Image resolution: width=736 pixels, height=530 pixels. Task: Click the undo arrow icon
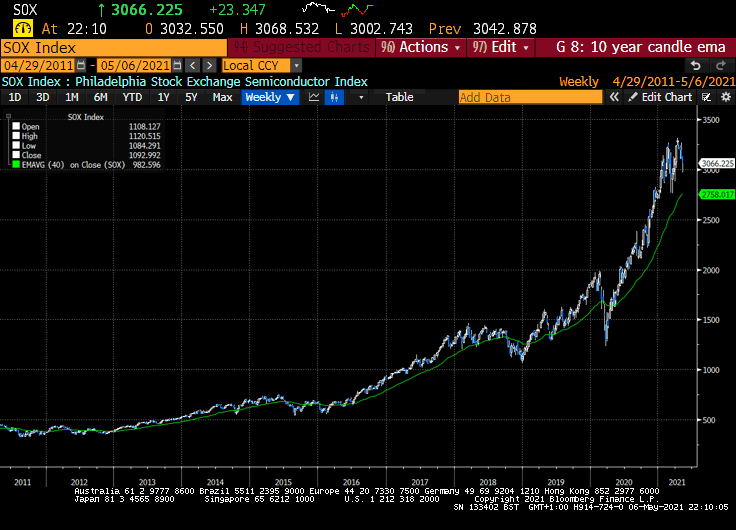click(x=696, y=65)
